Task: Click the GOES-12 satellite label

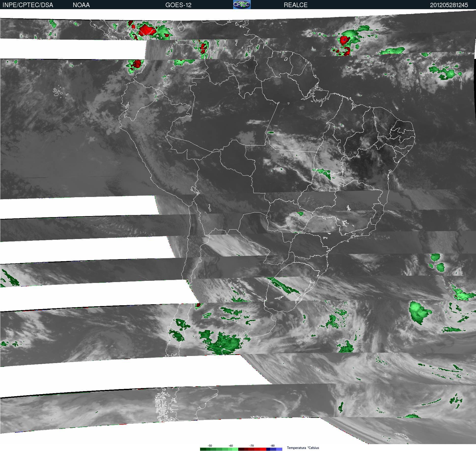Action: click(178, 5)
